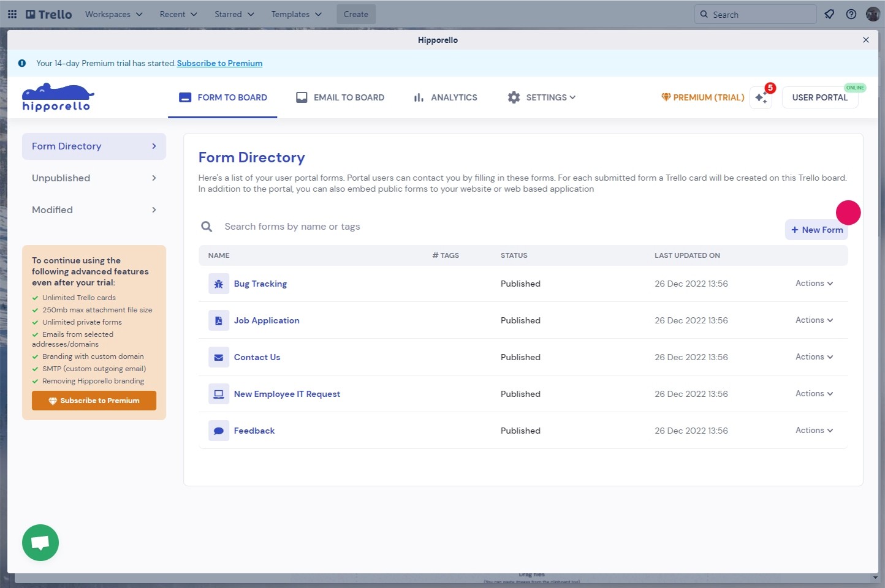This screenshot has height=588, width=885.
Task: Open the Analytics tab
Action: pyautogui.click(x=446, y=97)
